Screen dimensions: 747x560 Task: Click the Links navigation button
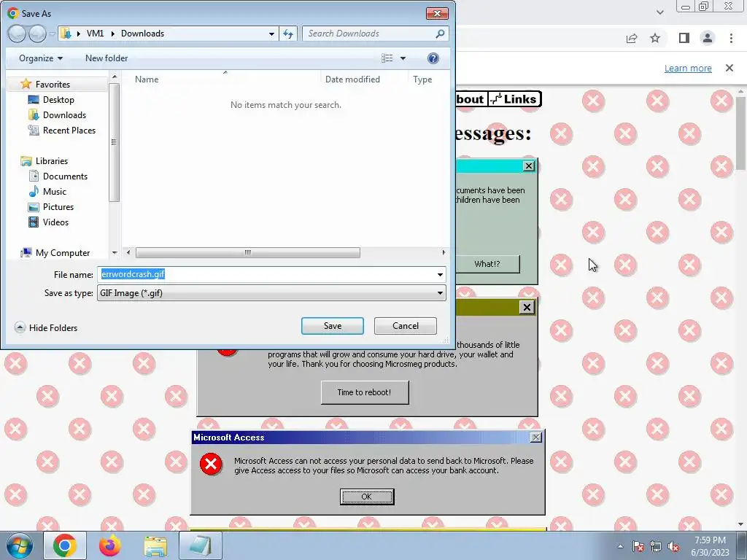pyautogui.click(x=514, y=99)
